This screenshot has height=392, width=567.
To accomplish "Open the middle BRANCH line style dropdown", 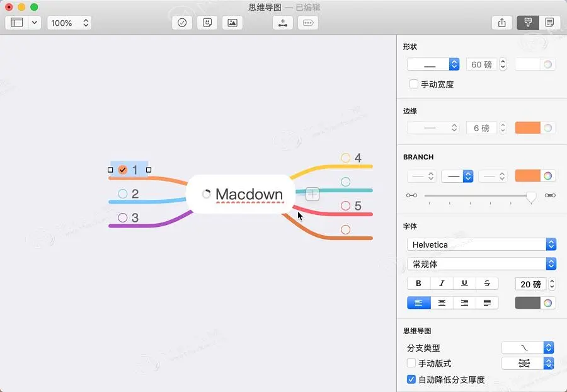I will [x=457, y=176].
